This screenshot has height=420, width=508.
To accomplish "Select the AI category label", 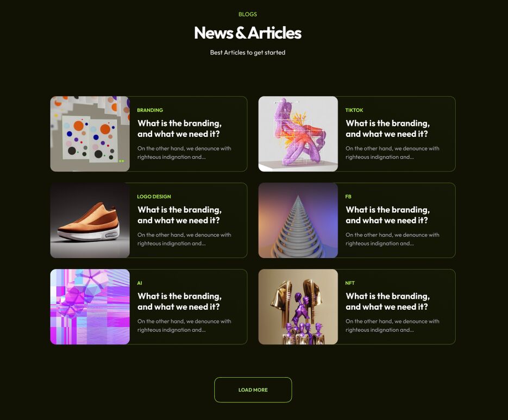I will coord(140,283).
